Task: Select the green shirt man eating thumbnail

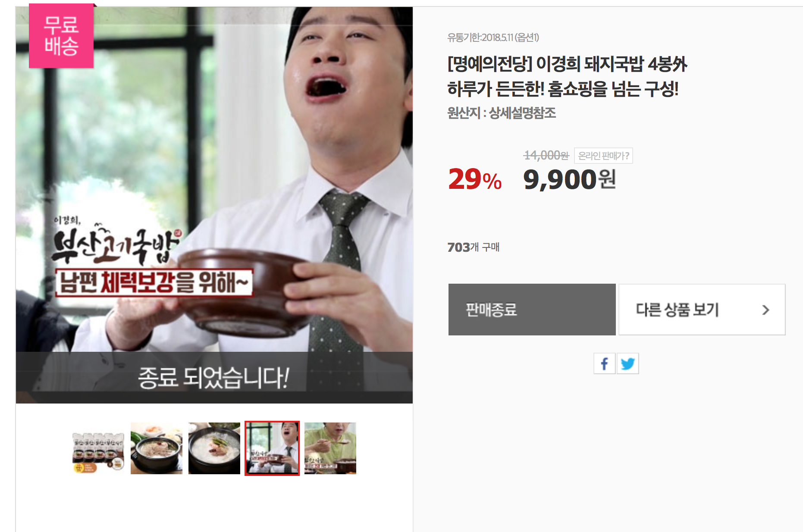Action: coord(330,448)
